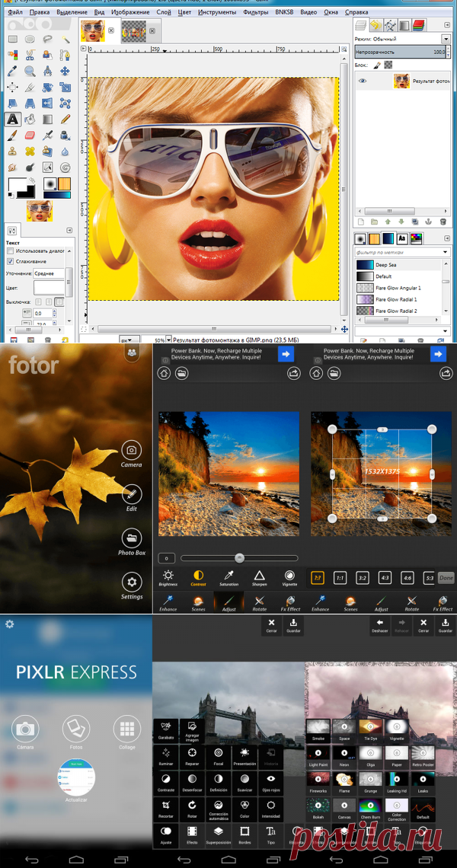457x868 pixels.
Task: Select the Move tool in GIMP toolbox
Action: 65,71
